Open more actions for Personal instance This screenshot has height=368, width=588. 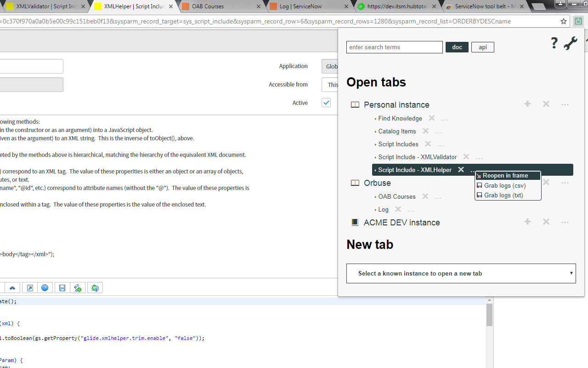tap(565, 105)
